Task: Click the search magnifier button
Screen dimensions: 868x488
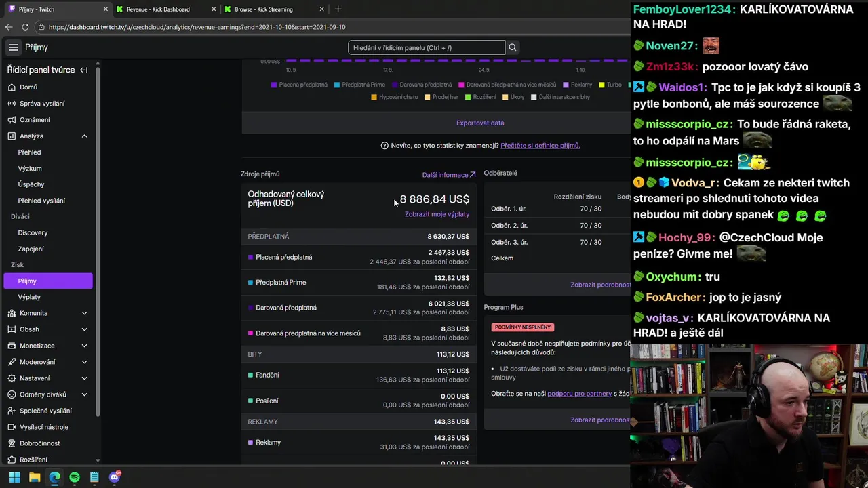Action: 513,47
